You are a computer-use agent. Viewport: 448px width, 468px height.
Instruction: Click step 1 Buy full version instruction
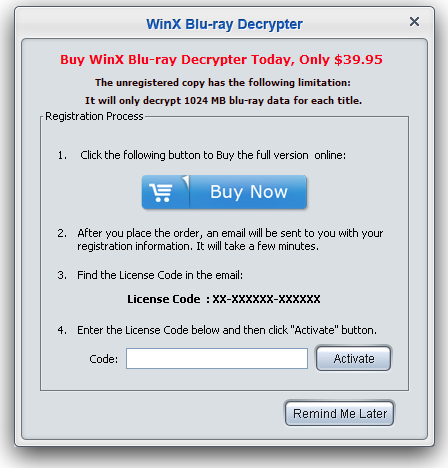point(213,155)
